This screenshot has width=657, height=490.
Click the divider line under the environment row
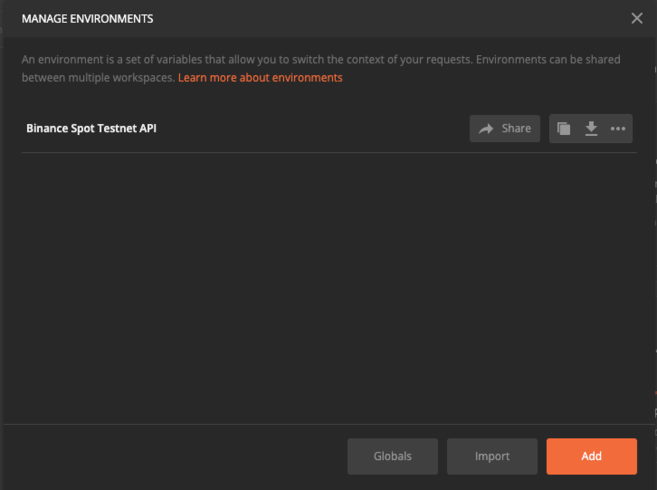click(328, 152)
